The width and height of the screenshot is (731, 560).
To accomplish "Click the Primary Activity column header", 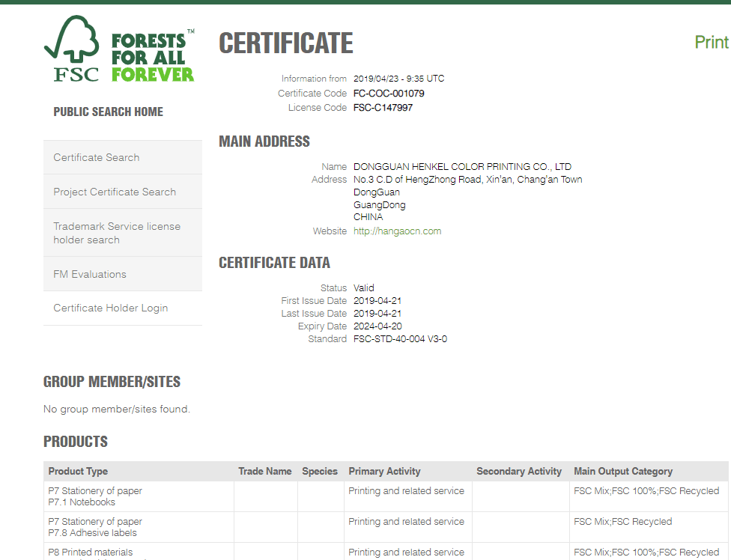I will [384, 471].
